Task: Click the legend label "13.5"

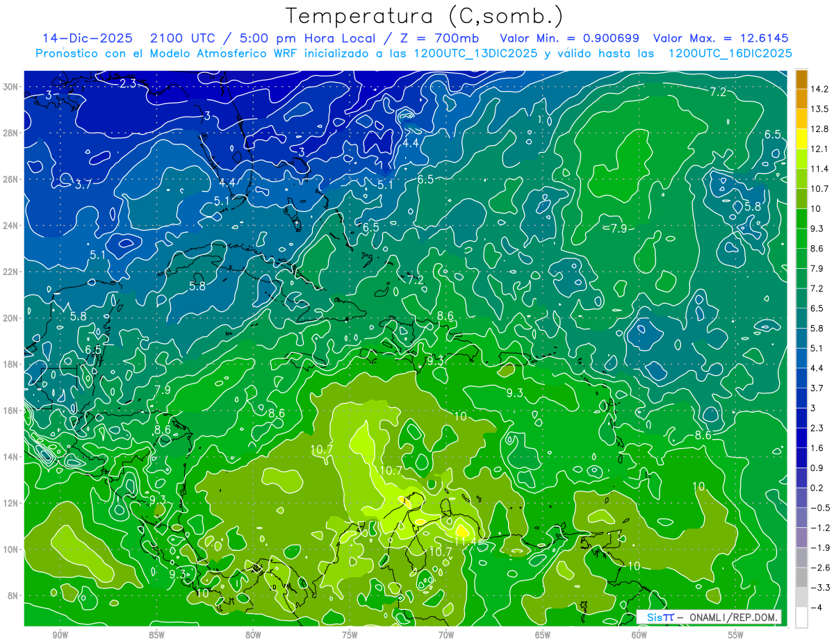Action: click(820, 109)
